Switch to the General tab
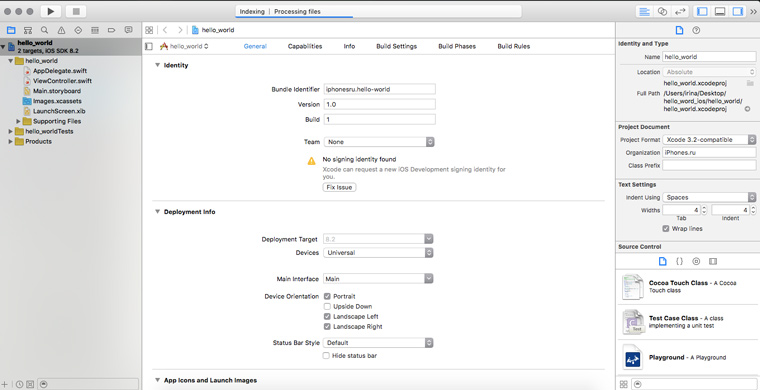Image resolution: width=760 pixels, height=390 pixels. pyautogui.click(x=255, y=47)
